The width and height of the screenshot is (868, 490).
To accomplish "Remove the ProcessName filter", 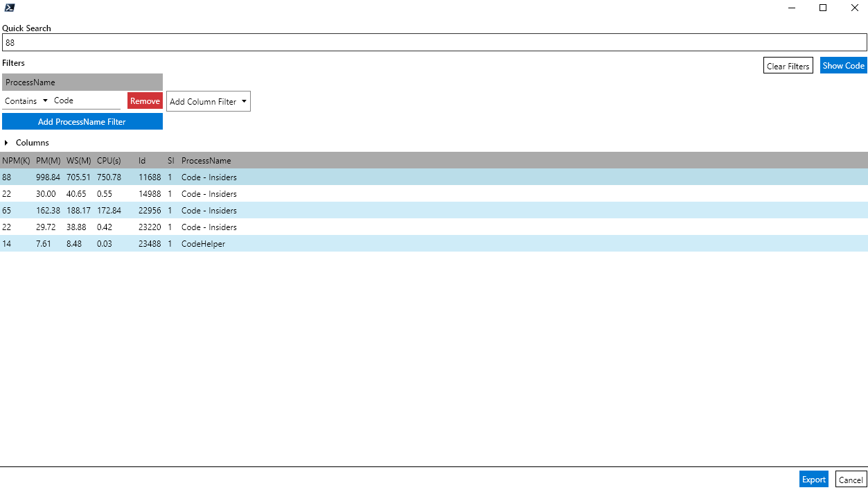I will click(145, 101).
